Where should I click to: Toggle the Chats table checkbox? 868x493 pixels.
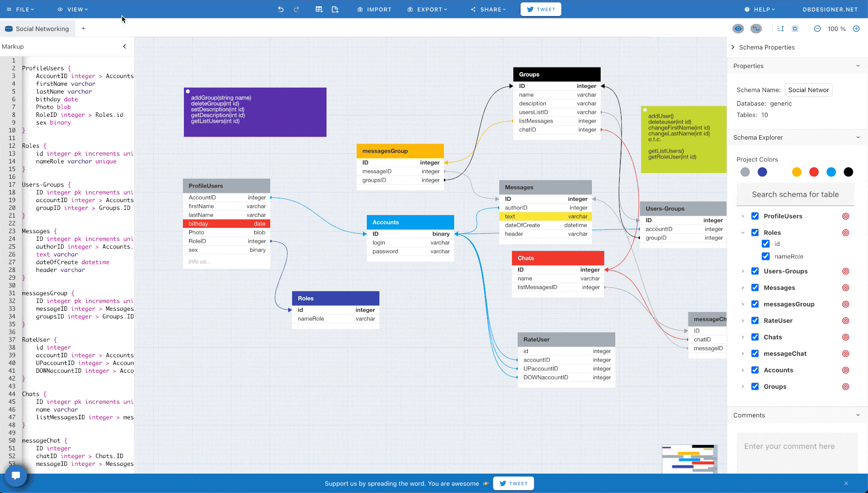[x=755, y=337]
